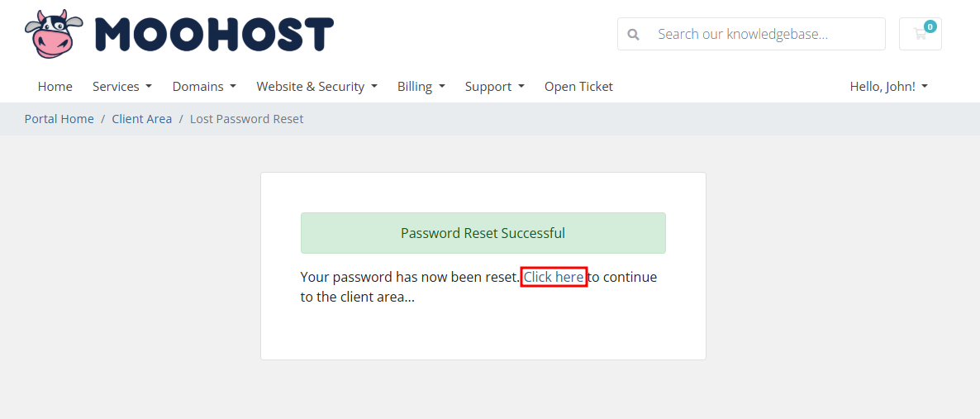The width and height of the screenshot is (980, 419).
Task: Select the Open Ticket menu item
Action: click(x=578, y=86)
